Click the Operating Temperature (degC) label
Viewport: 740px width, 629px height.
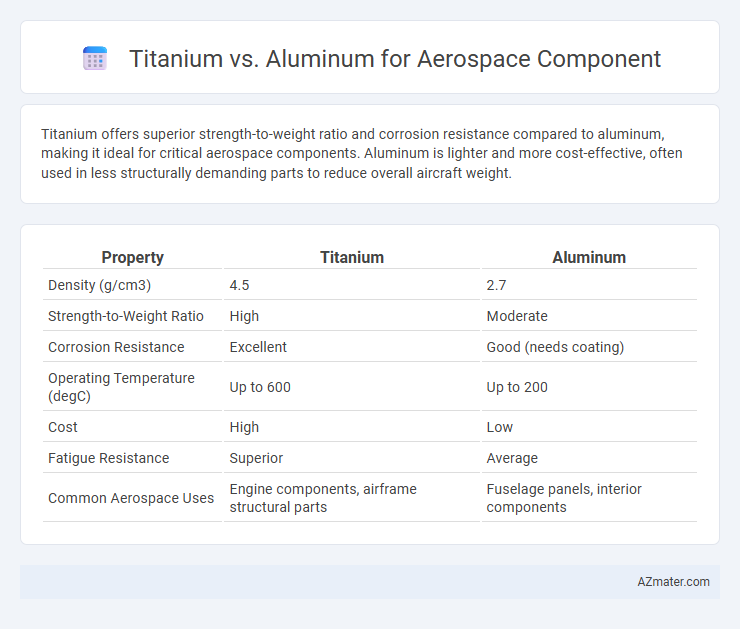121,387
